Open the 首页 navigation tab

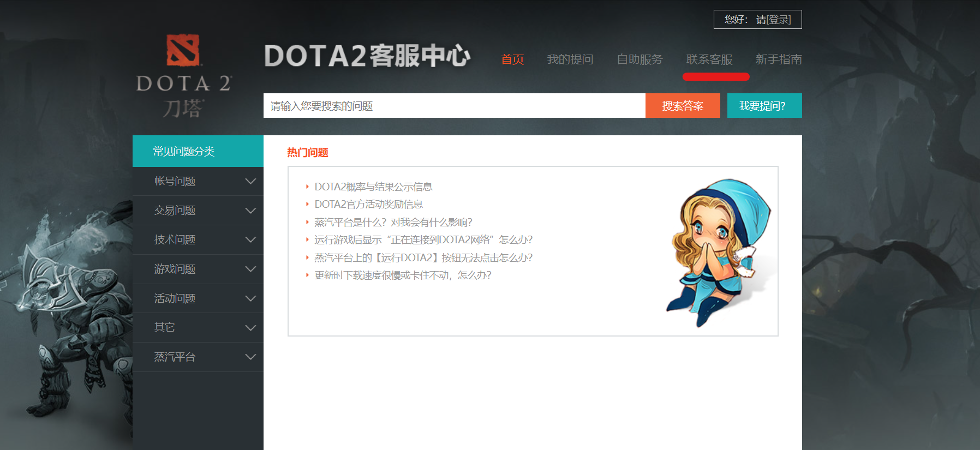pos(512,59)
